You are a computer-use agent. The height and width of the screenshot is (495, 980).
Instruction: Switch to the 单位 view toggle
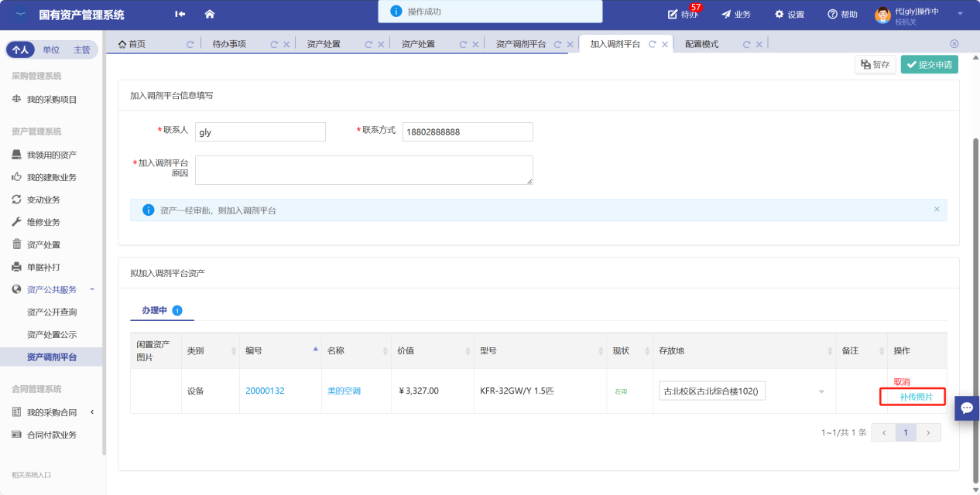tap(51, 49)
